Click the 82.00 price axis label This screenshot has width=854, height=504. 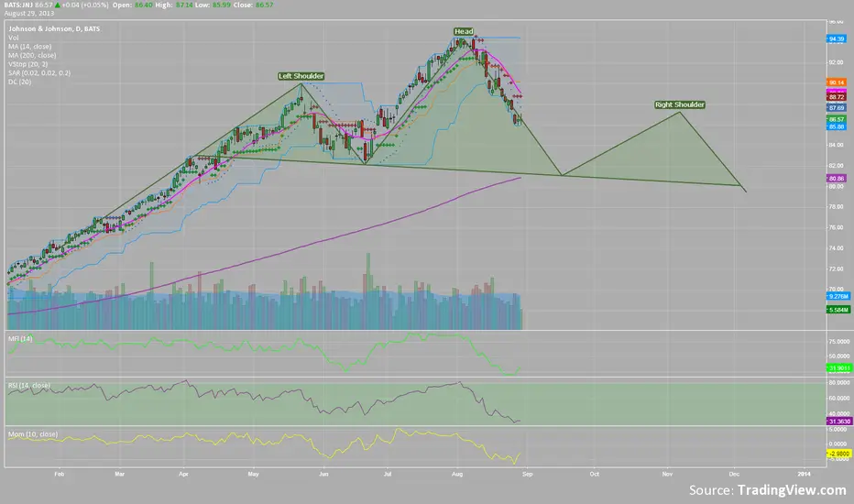(836, 166)
